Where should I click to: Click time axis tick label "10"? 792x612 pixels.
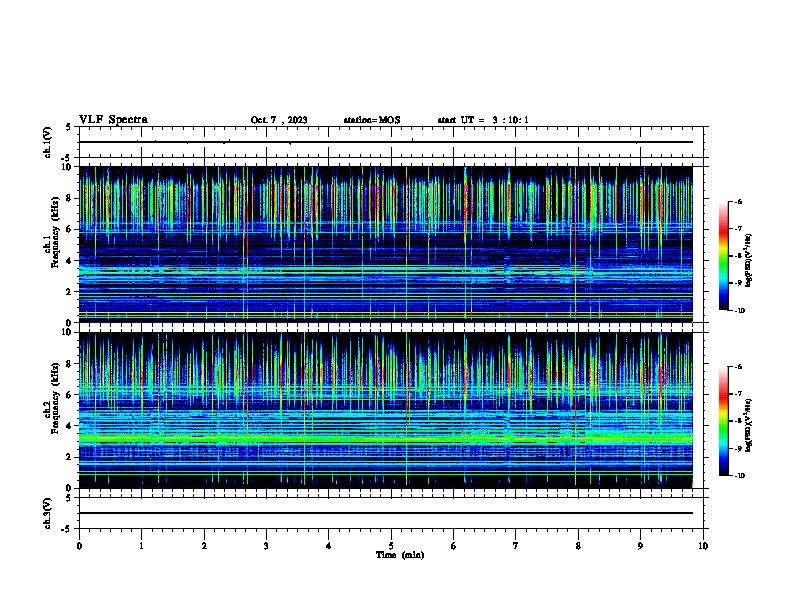[703, 546]
